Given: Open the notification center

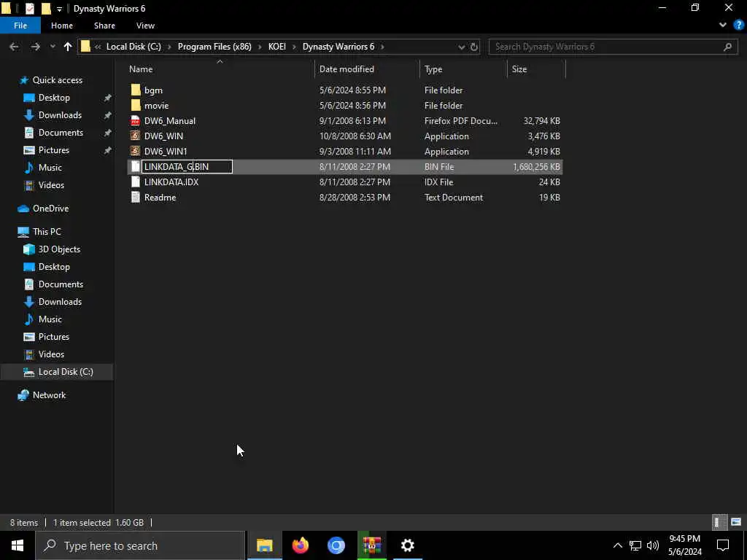Looking at the screenshot, I should [x=723, y=545].
